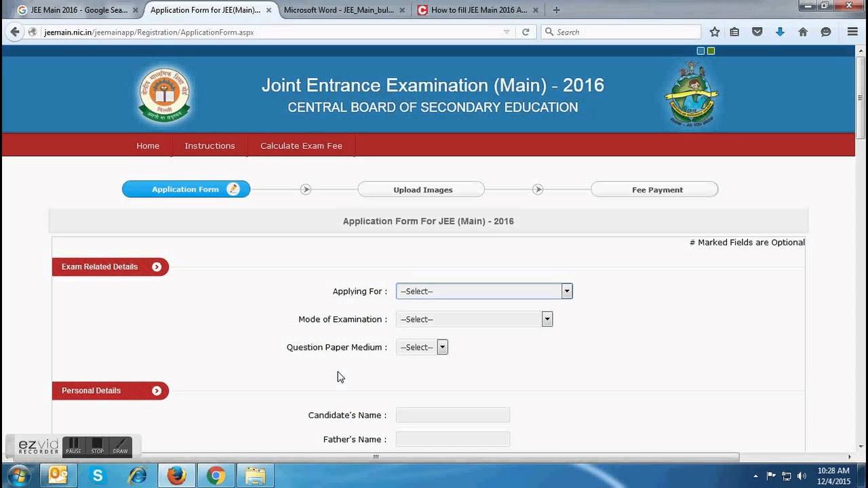Open Firefox window from the taskbar
The width and height of the screenshot is (868, 488).
177,476
